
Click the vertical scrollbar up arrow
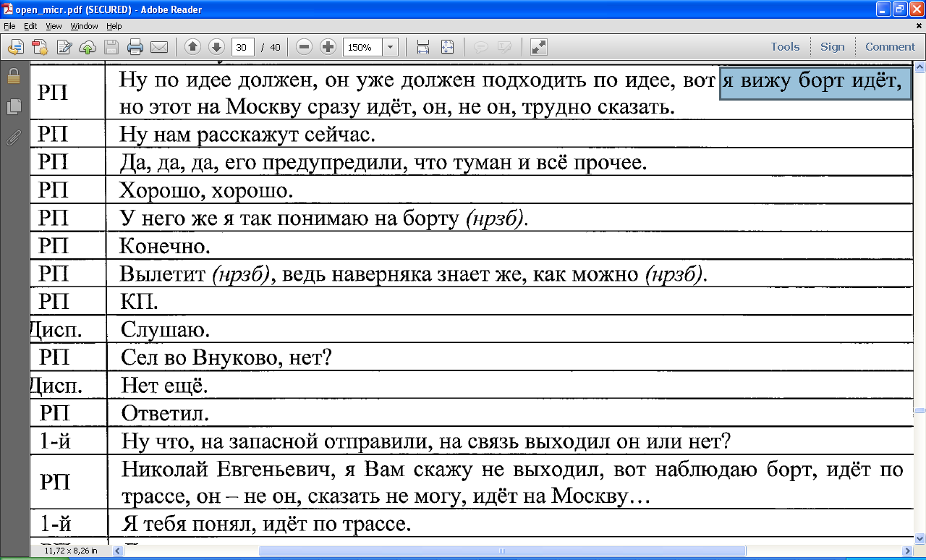(919, 67)
